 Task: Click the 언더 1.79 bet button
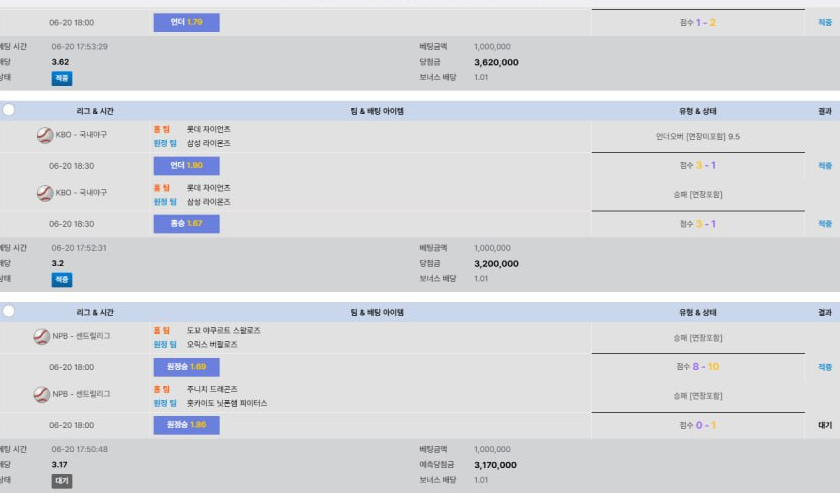pyautogui.click(x=186, y=22)
